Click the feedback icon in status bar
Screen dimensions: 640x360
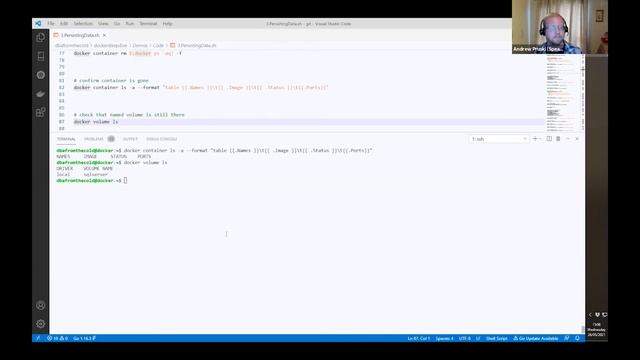coord(567,338)
